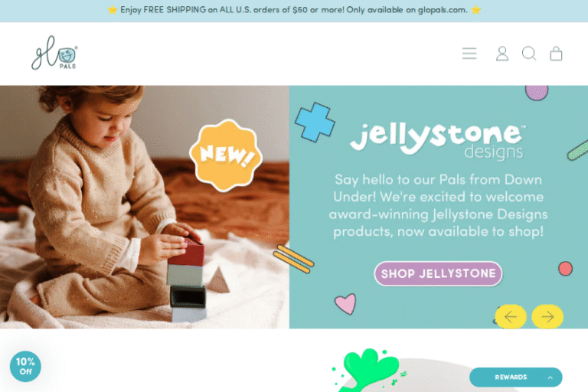Open the 10% Off popup bubble
588x392 pixels.
(25, 366)
